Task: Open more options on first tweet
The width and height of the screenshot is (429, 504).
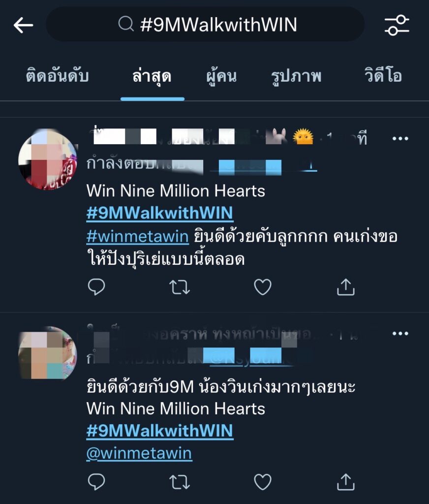Action: (x=400, y=138)
